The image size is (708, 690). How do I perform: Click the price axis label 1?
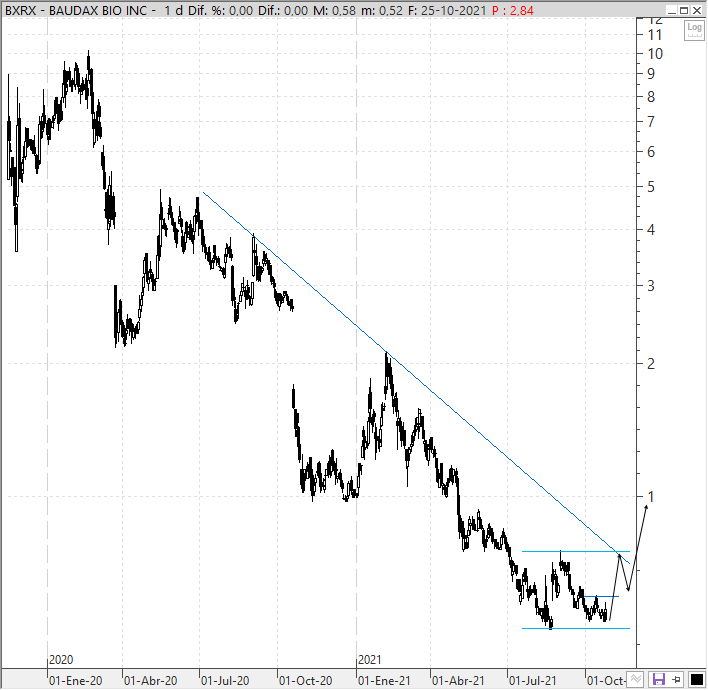pos(651,497)
